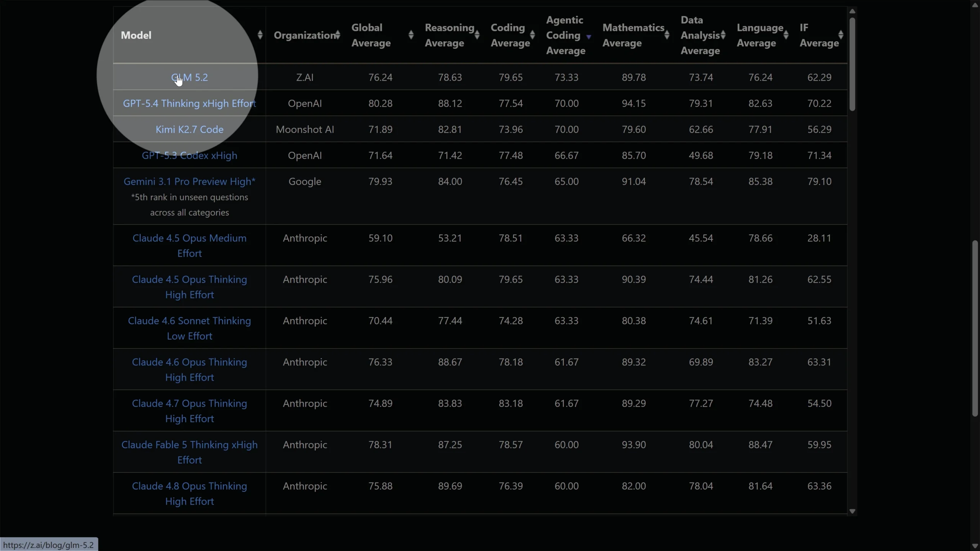Viewport: 980px width, 551px height.
Task: Click table scrollbar up arrow
Action: [x=852, y=11]
